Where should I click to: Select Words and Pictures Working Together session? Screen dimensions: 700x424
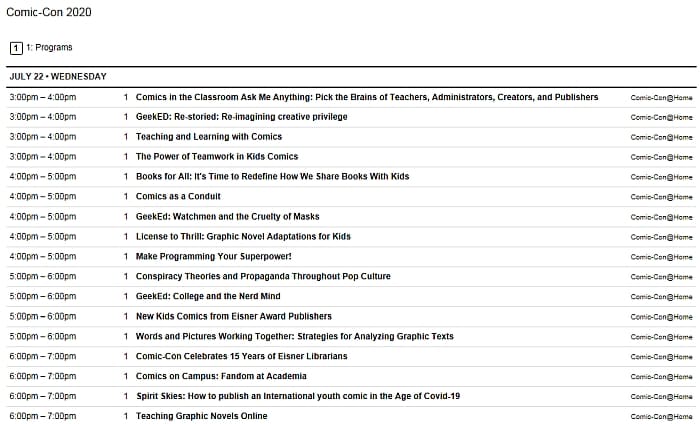(295, 336)
